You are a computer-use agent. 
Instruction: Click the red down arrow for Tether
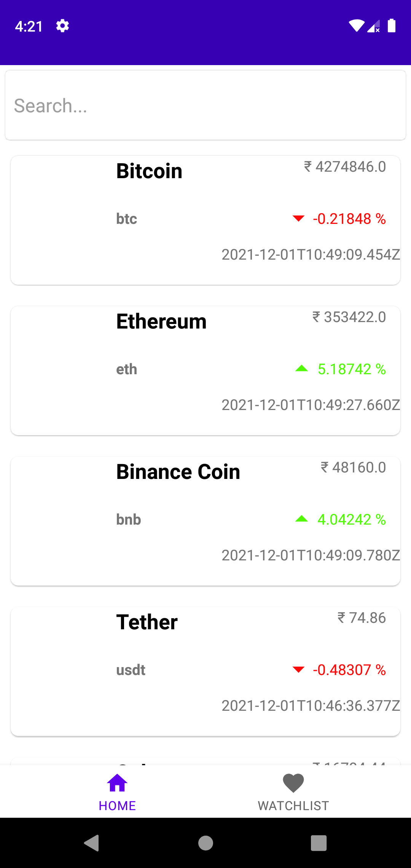pyautogui.click(x=298, y=670)
